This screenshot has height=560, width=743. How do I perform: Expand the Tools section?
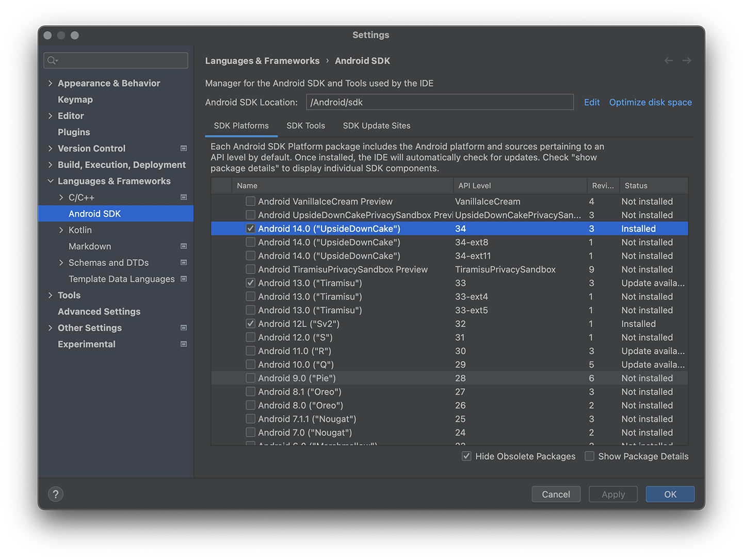[x=50, y=295]
